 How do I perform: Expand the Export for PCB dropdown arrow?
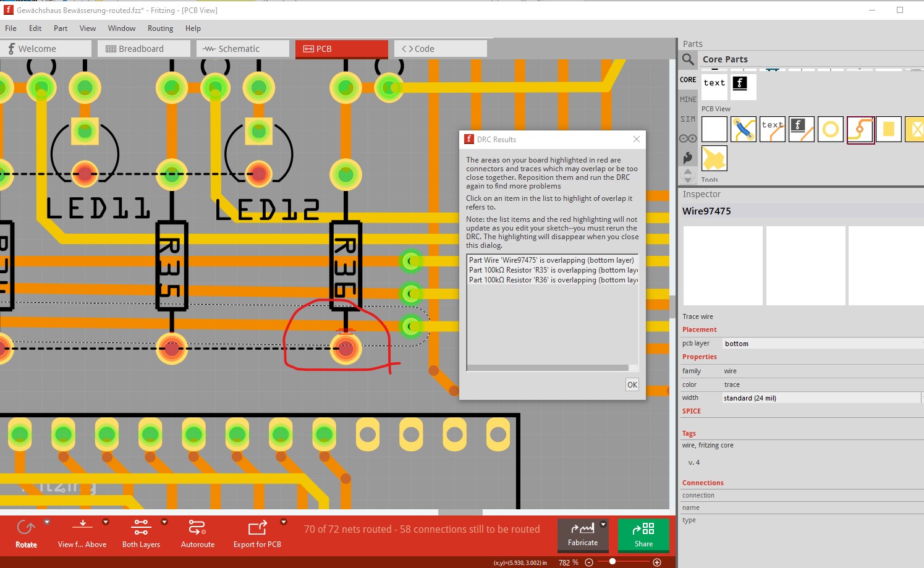[284, 522]
